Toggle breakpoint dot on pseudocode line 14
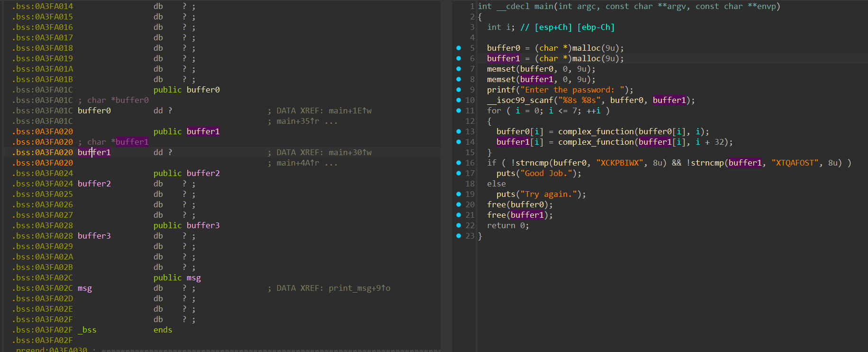This screenshot has height=352, width=868. [x=459, y=142]
